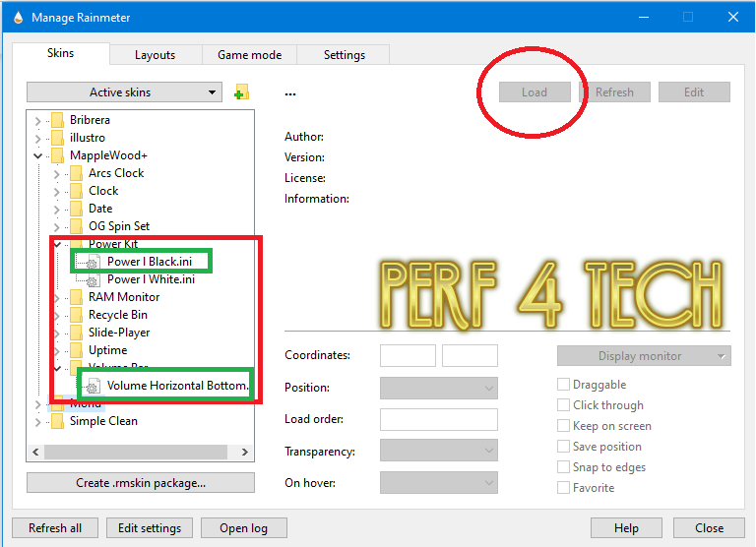Click the Power I White.ini file icon
Viewport: 756px width, 547px height.
coord(94,279)
